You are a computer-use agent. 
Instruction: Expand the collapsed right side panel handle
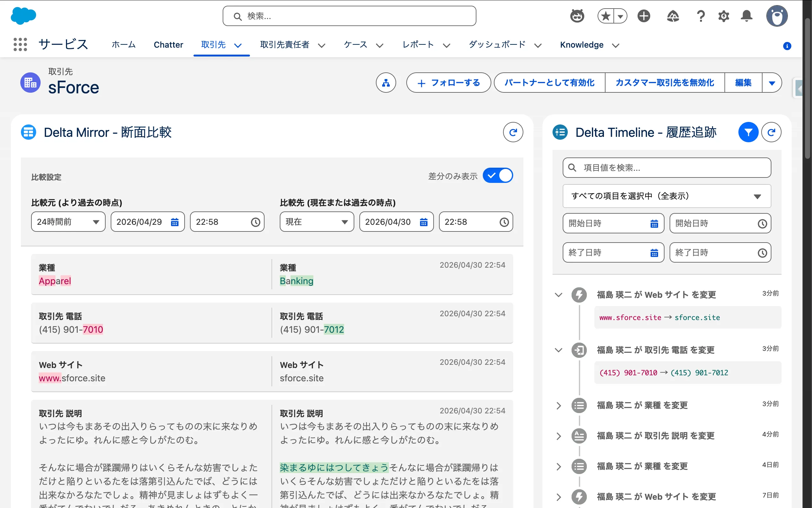coord(799,89)
